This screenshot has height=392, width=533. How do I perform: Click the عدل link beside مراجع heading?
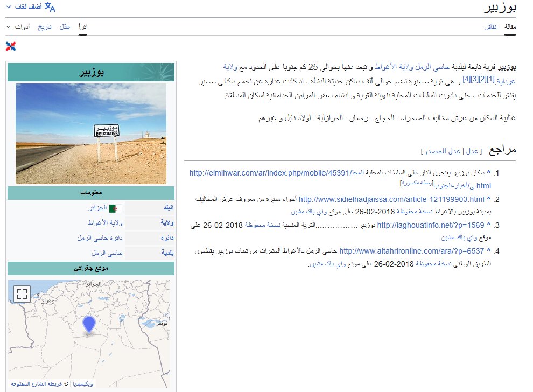pyautogui.click(x=472, y=151)
